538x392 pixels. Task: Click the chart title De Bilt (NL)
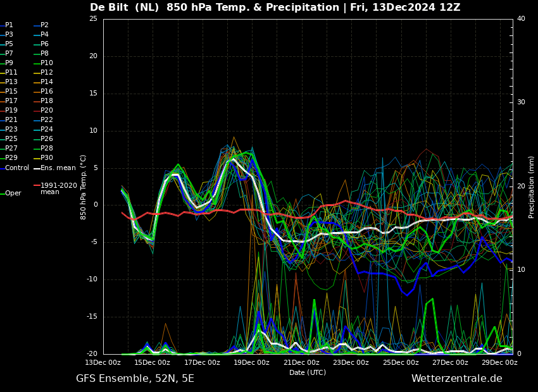click(124, 7)
